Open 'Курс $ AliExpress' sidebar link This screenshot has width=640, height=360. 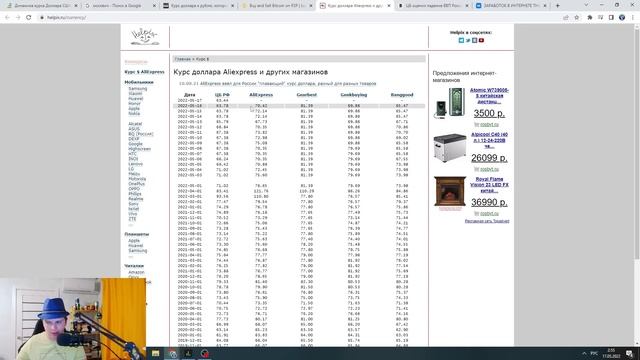[x=144, y=72]
